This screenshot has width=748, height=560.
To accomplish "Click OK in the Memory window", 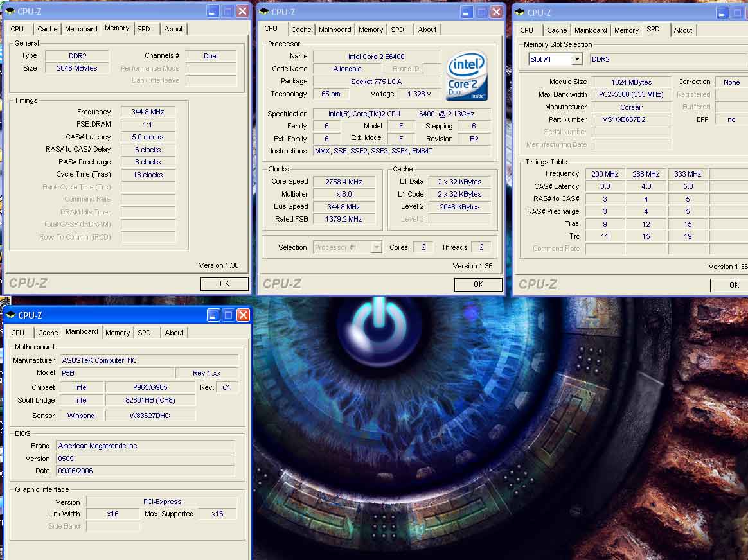I will 225,284.
